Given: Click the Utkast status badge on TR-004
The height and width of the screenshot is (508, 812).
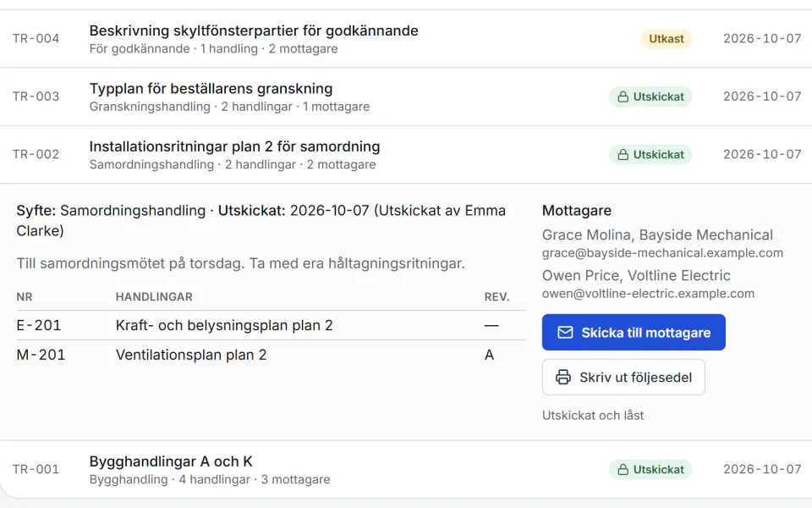Looking at the screenshot, I should (667, 39).
